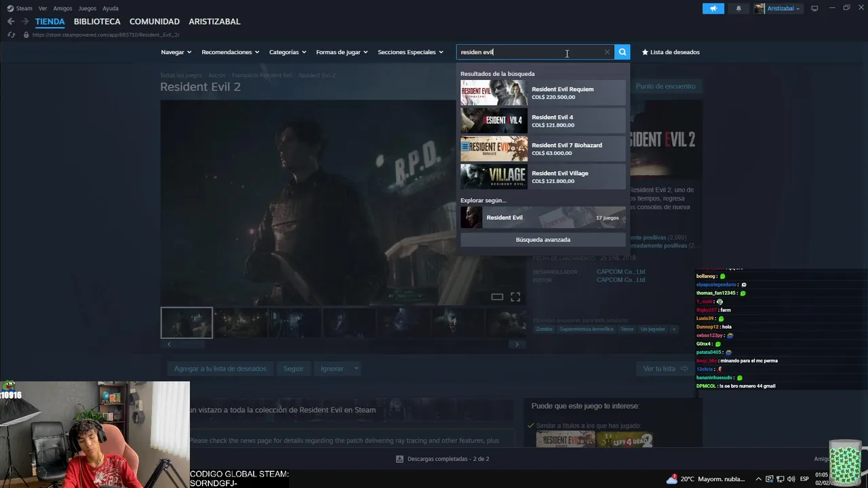
Task: Go back with the left arrow
Action: coord(11,22)
